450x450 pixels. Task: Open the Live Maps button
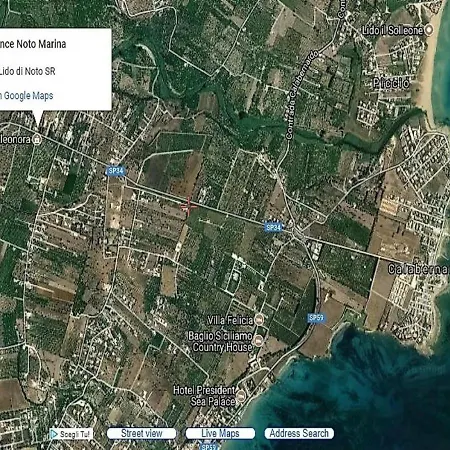pyautogui.click(x=220, y=433)
